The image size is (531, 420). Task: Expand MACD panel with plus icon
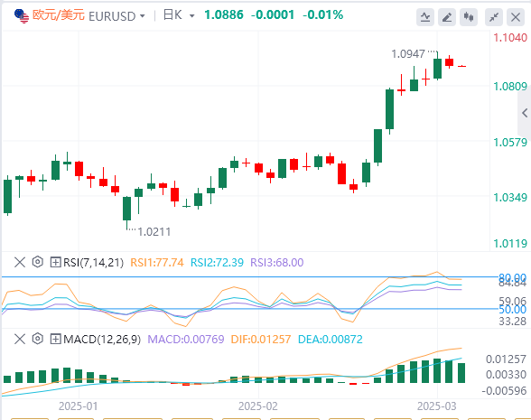click(55, 339)
